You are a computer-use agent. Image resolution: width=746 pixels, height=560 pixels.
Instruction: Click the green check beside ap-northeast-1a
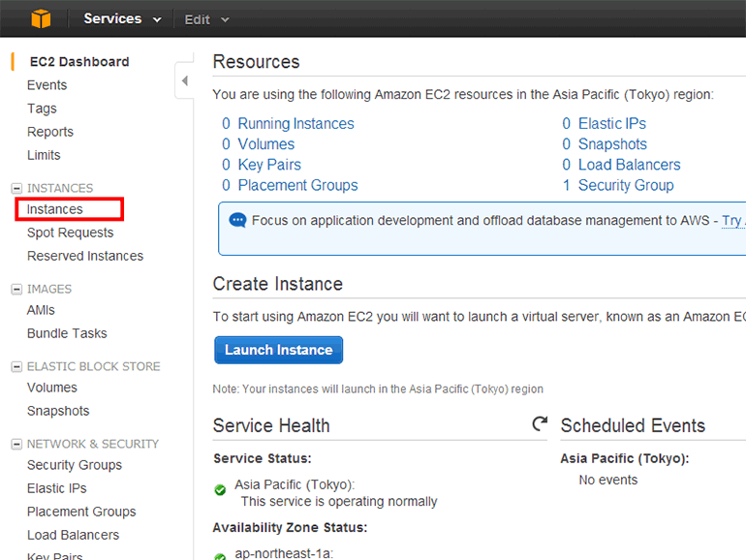(x=221, y=555)
